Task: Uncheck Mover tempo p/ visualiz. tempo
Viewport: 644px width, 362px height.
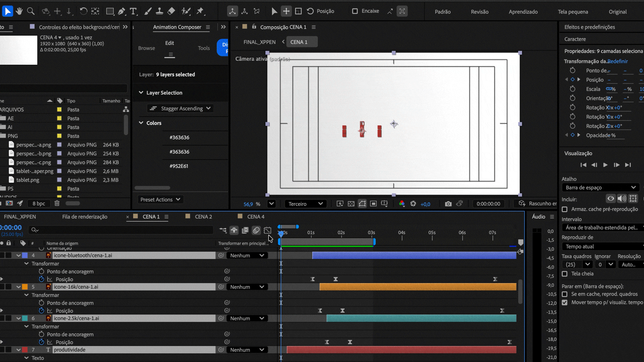Action: click(565, 302)
